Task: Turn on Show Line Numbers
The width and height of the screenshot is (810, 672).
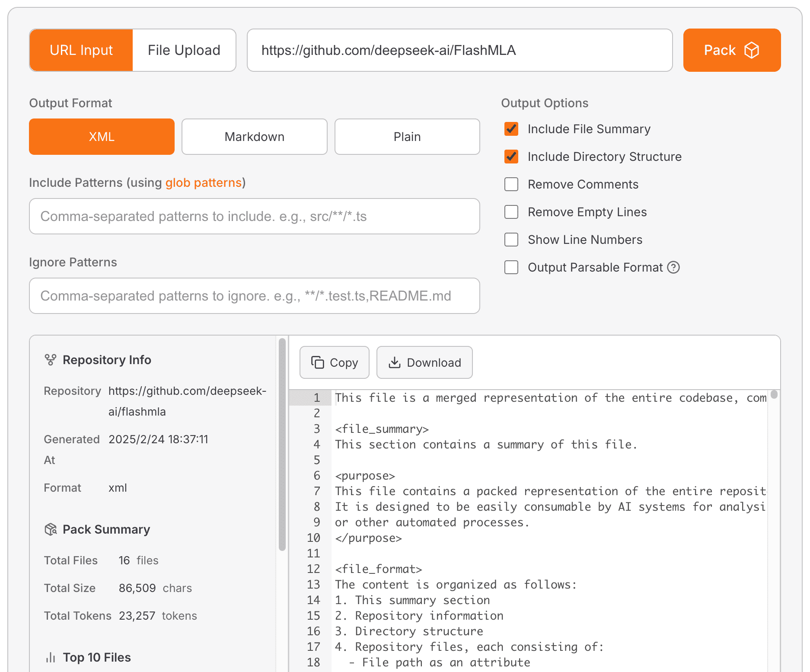Action: (x=511, y=240)
